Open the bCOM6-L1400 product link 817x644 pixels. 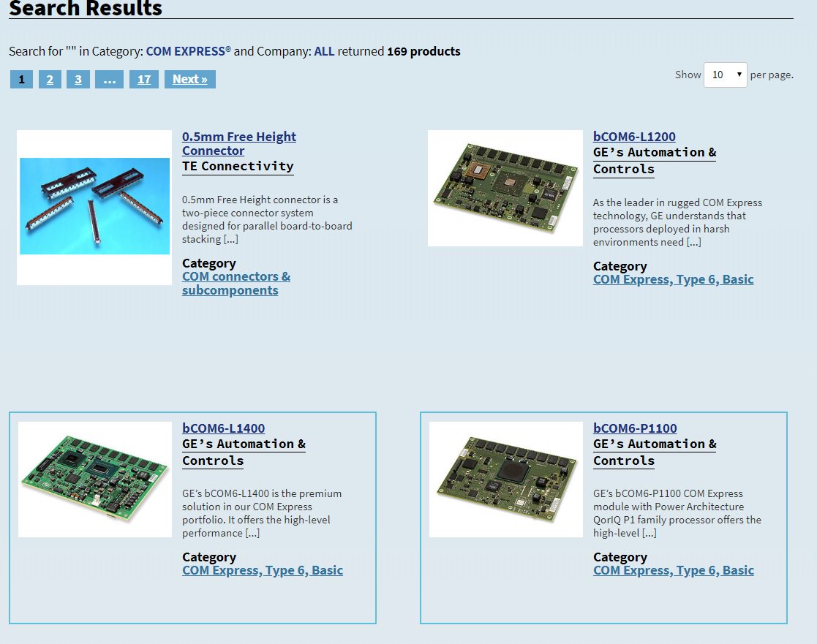pos(223,428)
